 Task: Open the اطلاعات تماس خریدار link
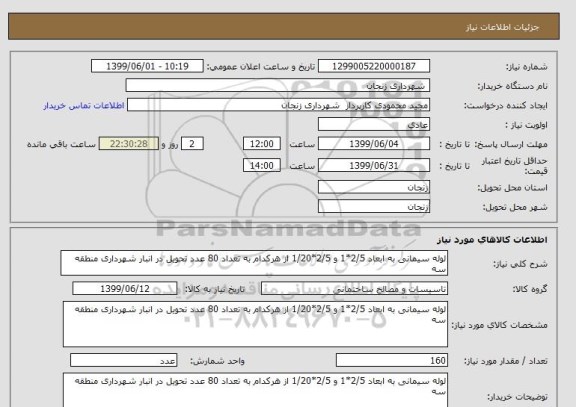pyautogui.click(x=84, y=105)
